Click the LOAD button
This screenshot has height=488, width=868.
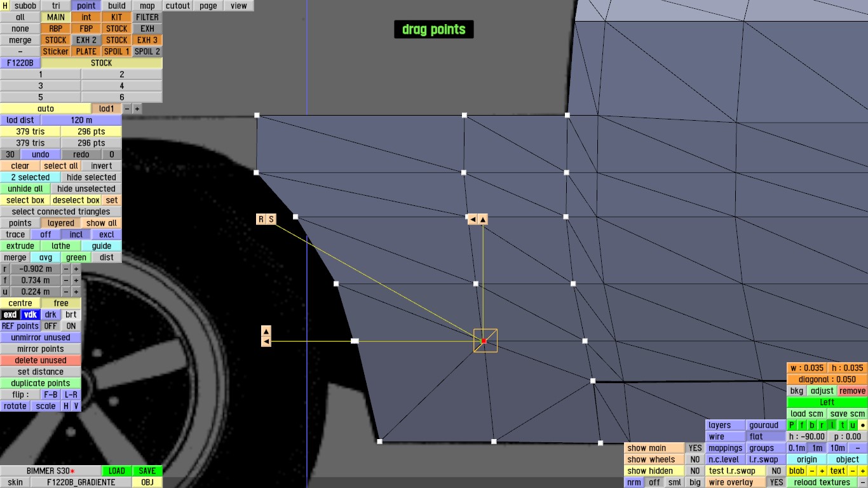click(x=117, y=471)
